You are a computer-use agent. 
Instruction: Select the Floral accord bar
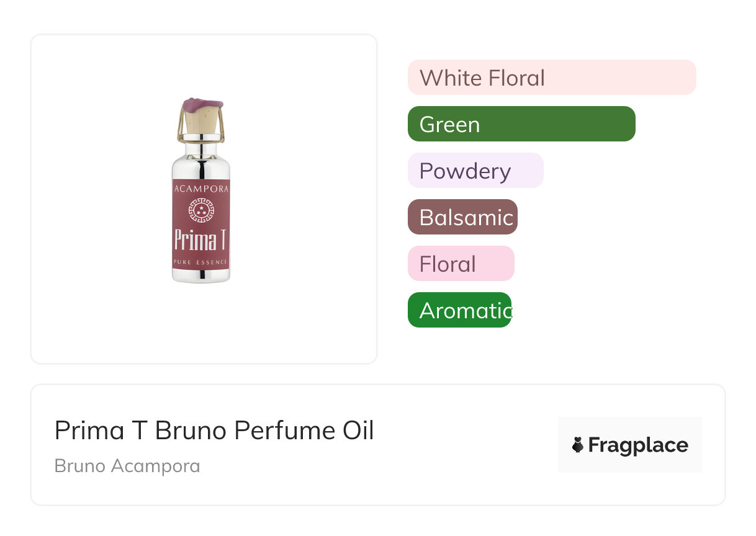[x=461, y=264]
